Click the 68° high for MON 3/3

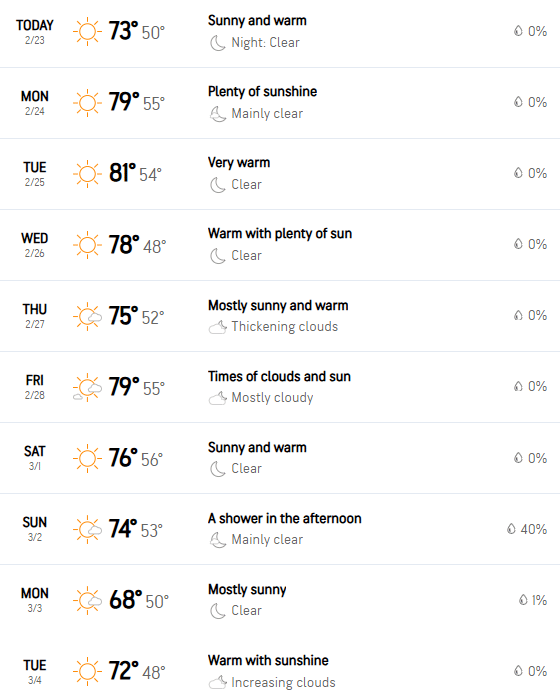[125, 600]
